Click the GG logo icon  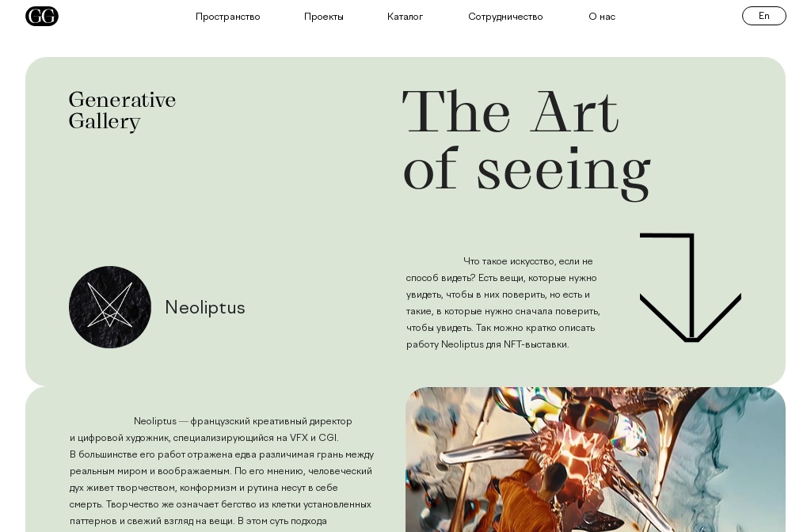[x=42, y=16]
